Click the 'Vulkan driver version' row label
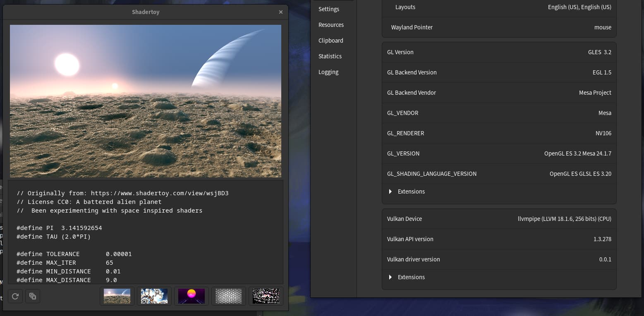The width and height of the screenshot is (644, 316). point(414,259)
